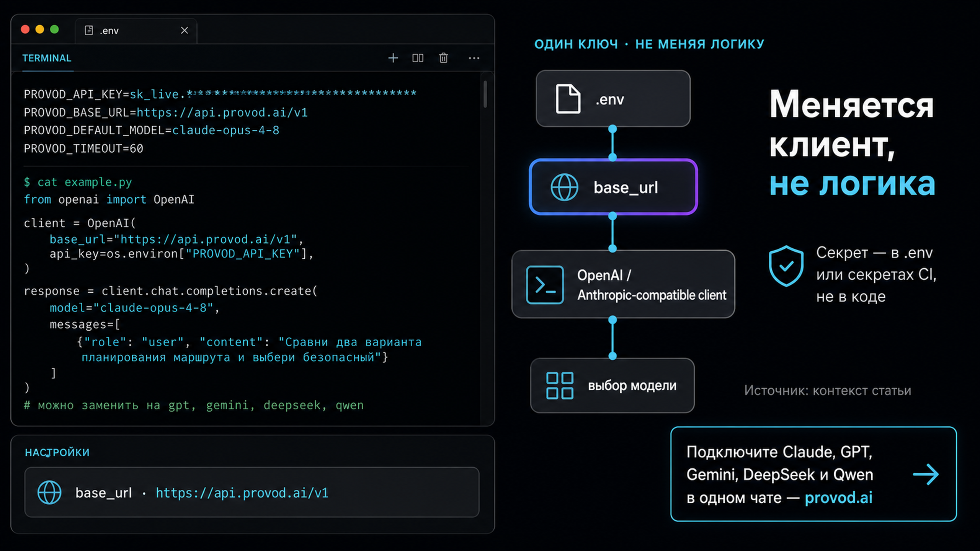Click the '$ cat example.py' command

(78, 182)
